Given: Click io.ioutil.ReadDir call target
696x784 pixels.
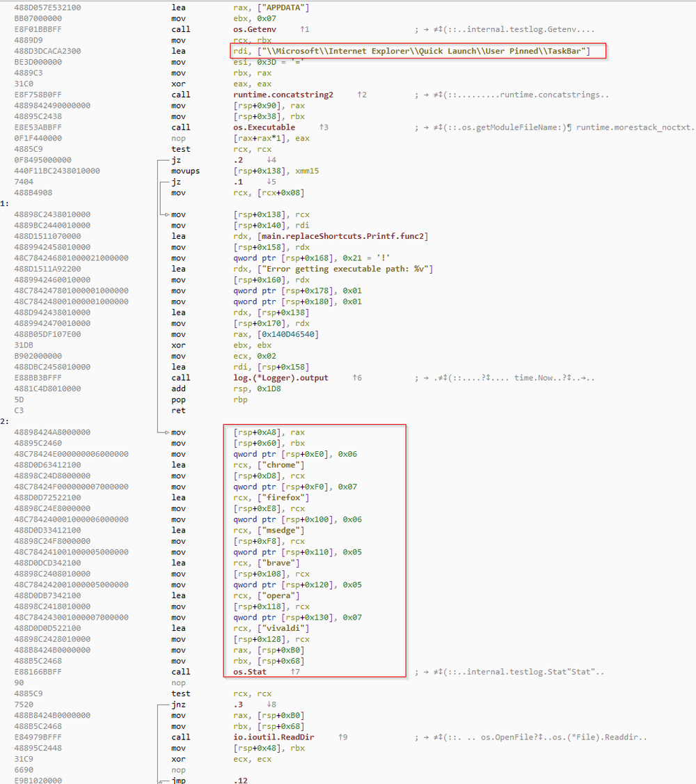Looking at the screenshot, I should click(x=274, y=737).
